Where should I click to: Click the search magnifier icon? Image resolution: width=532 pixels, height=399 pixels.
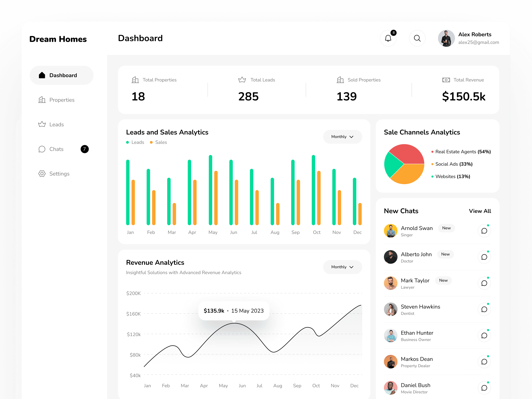(x=417, y=38)
